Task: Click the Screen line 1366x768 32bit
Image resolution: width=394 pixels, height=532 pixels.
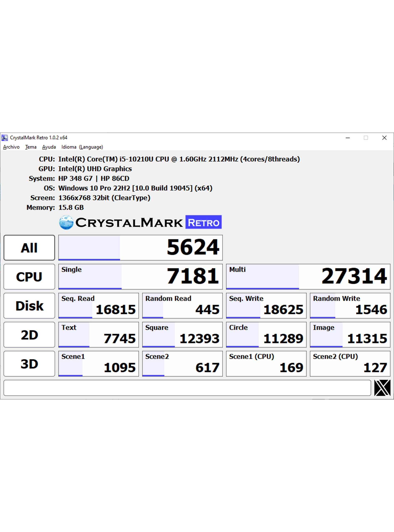Action: pyautogui.click(x=104, y=198)
